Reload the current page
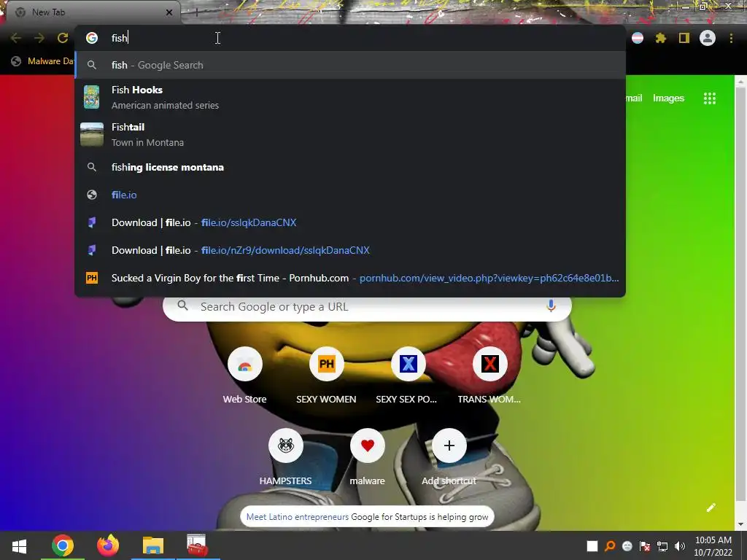The image size is (747, 560). tap(63, 38)
